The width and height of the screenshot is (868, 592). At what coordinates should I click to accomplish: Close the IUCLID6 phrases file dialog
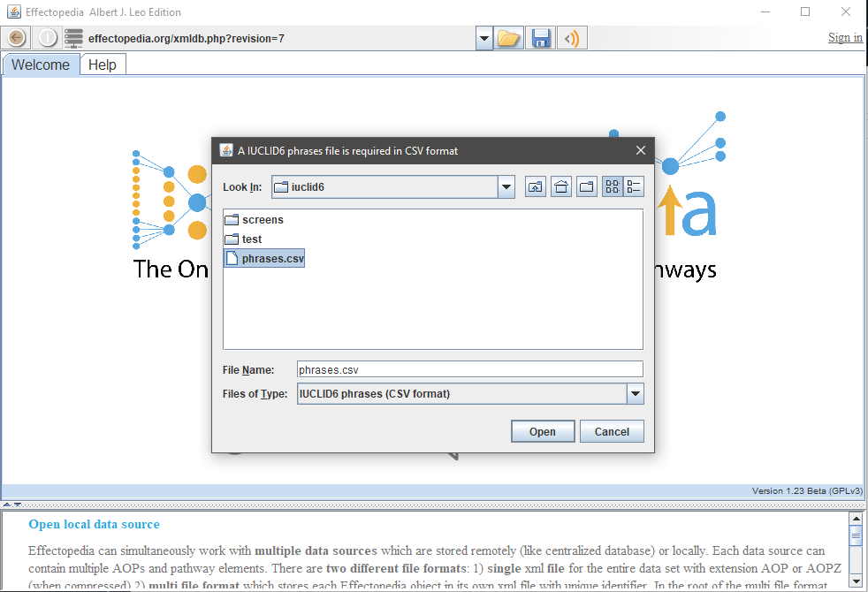point(641,150)
